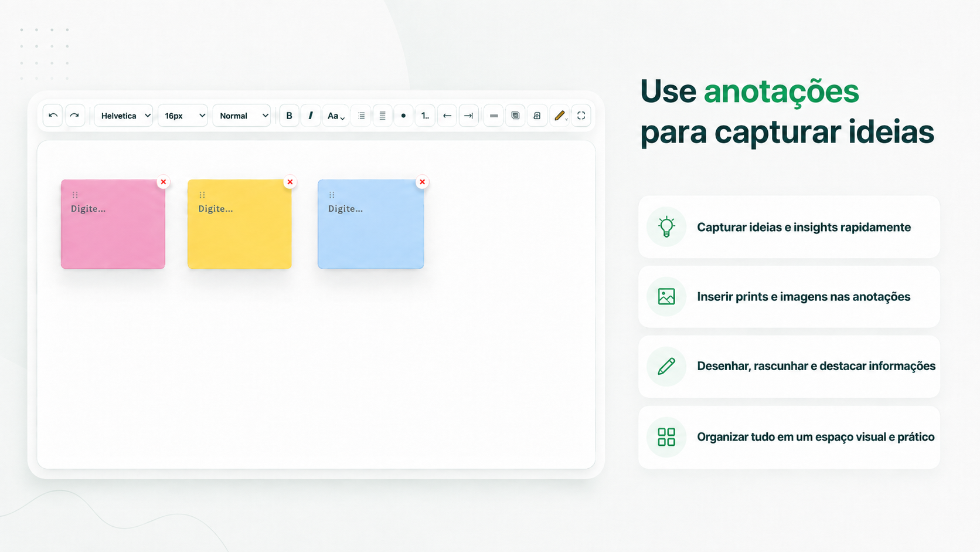Viewport: 980px width, 552px height.
Task: Click 'Organizar tudo em um espaço visual' text
Action: tap(792, 437)
